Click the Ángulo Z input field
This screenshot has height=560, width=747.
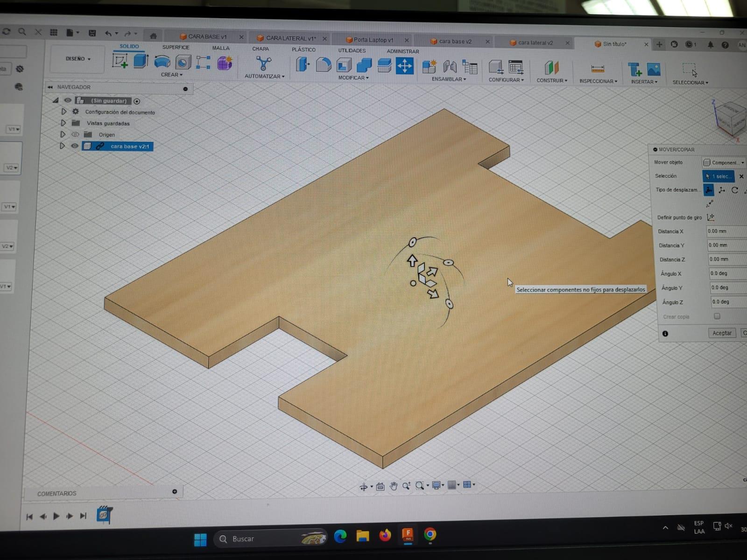pos(729,302)
